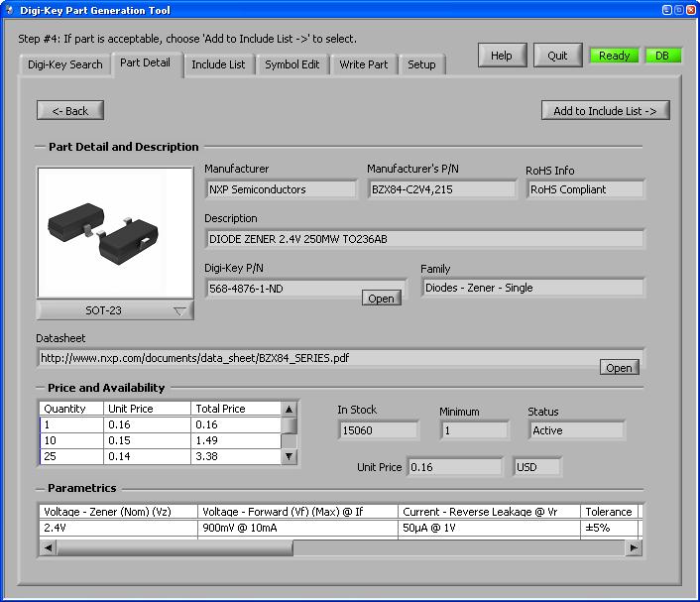Click the Voltage - Forward (Vf) column header

point(297,512)
